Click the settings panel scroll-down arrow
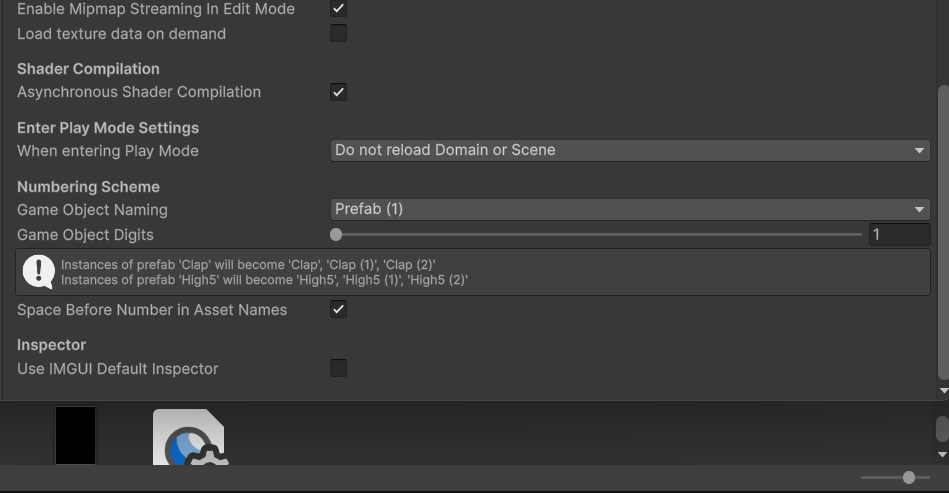 tap(943, 391)
